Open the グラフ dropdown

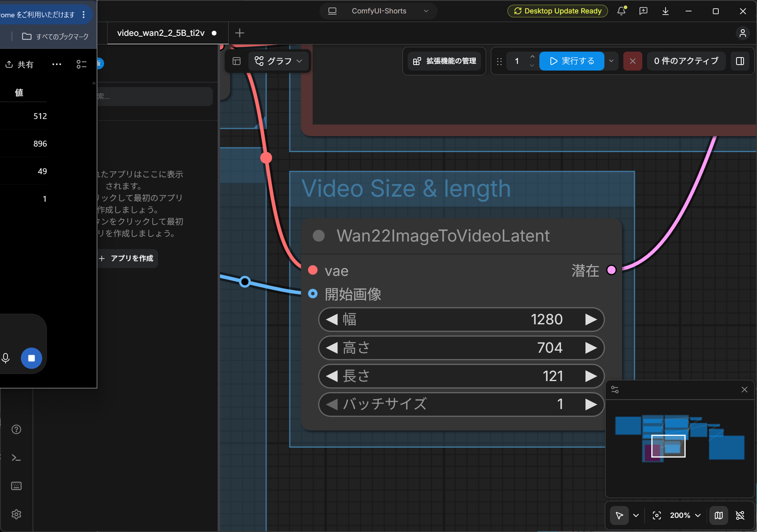(x=278, y=61)
